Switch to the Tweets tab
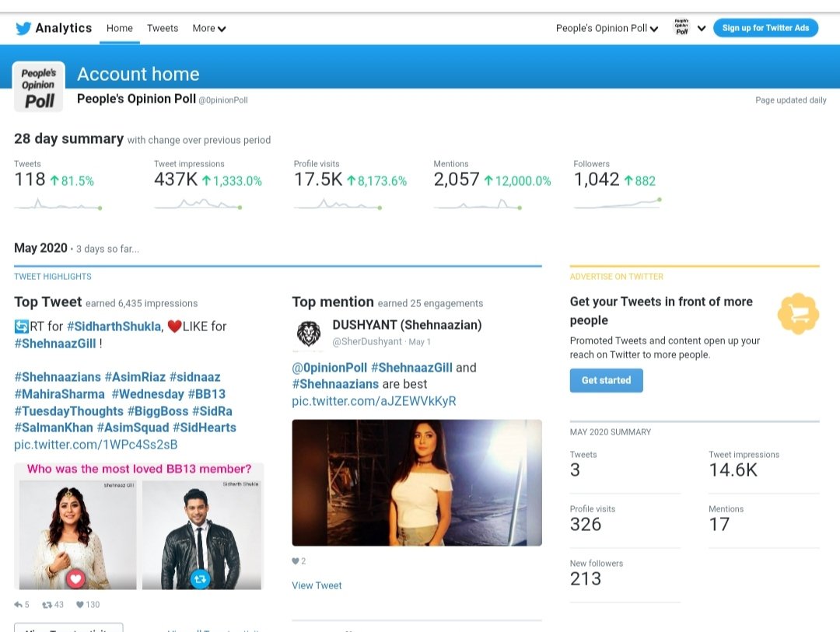 (163, 28)
